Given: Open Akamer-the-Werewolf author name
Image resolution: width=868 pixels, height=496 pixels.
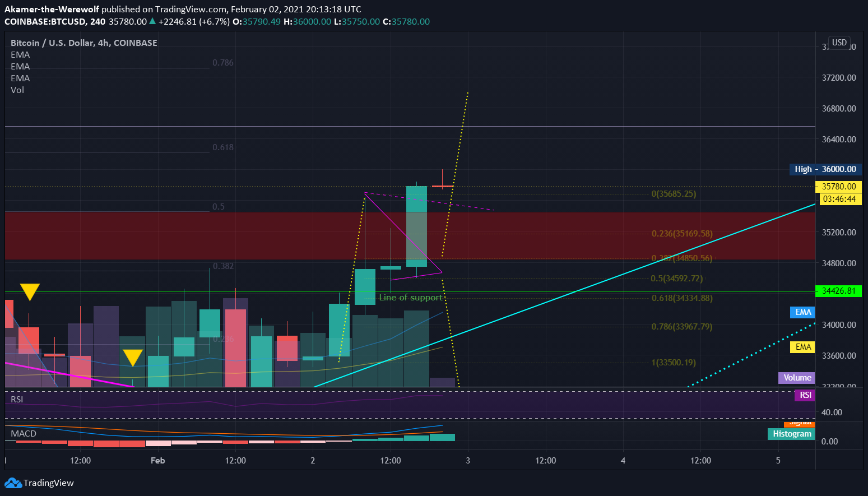Looking at the screenshot, I should tap(52, 9).
